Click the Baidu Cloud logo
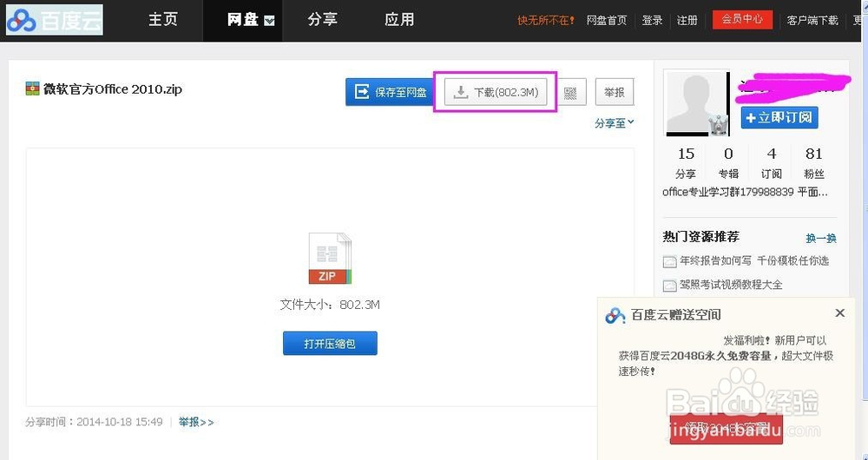The height and width of the screenshot is (460, 868). tap(54, 20)
